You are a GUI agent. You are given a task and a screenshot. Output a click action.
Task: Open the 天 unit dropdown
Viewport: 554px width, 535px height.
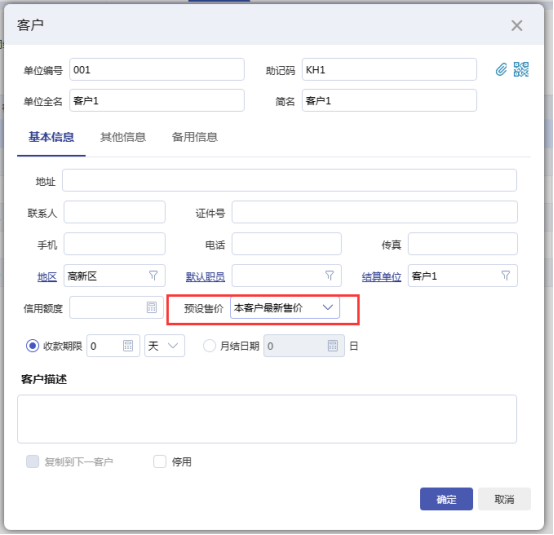click(x=164, y=346)
